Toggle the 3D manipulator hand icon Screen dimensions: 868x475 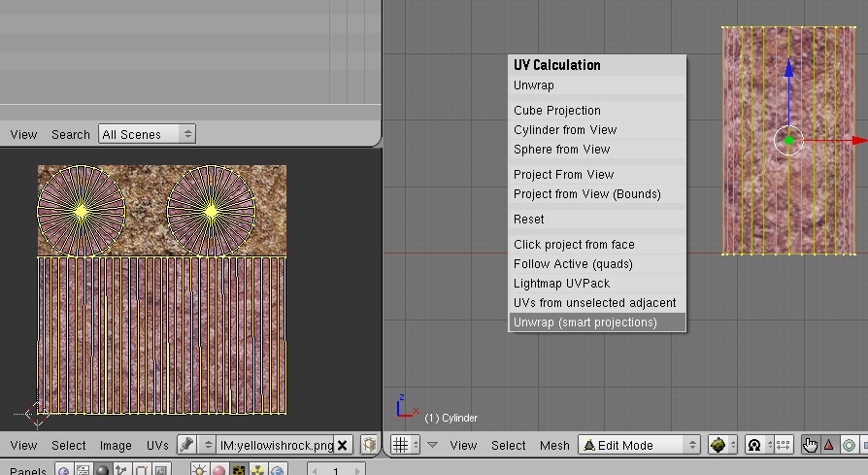pos(811,445)
